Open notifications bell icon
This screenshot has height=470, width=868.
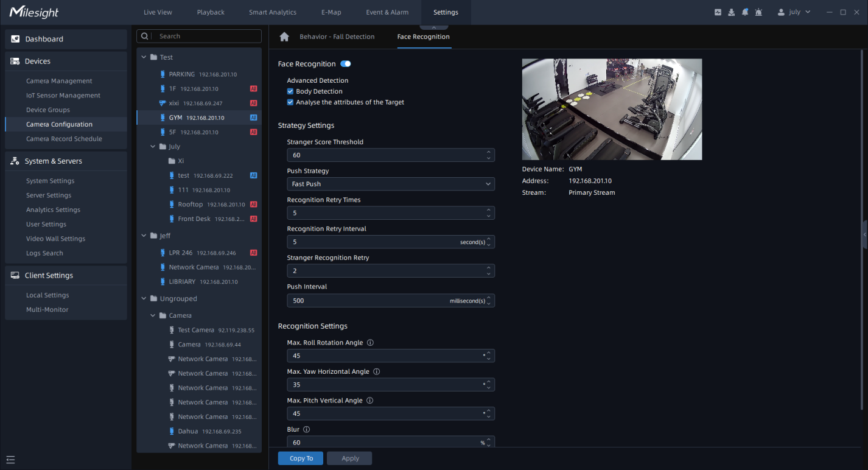[745, 12]
